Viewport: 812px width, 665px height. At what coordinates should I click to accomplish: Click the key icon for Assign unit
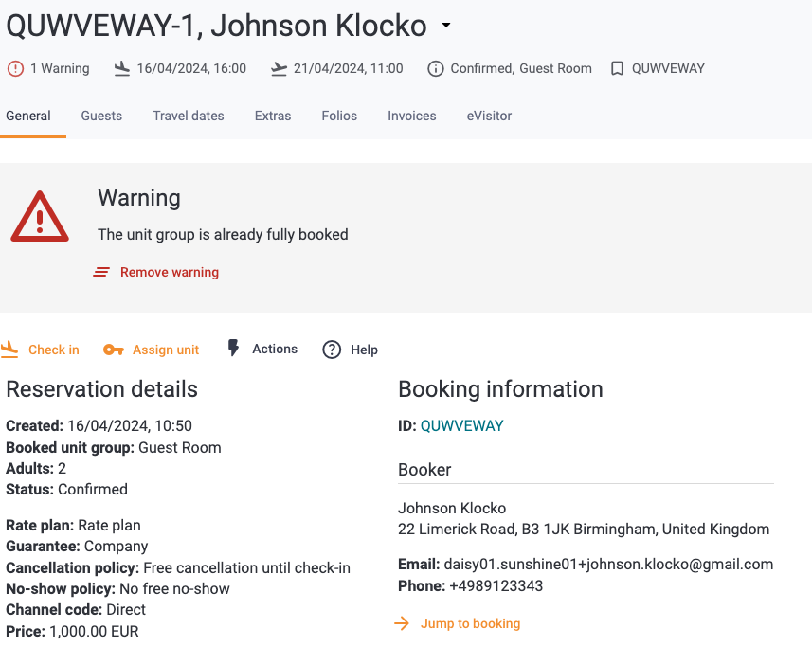tap(114, 350)
